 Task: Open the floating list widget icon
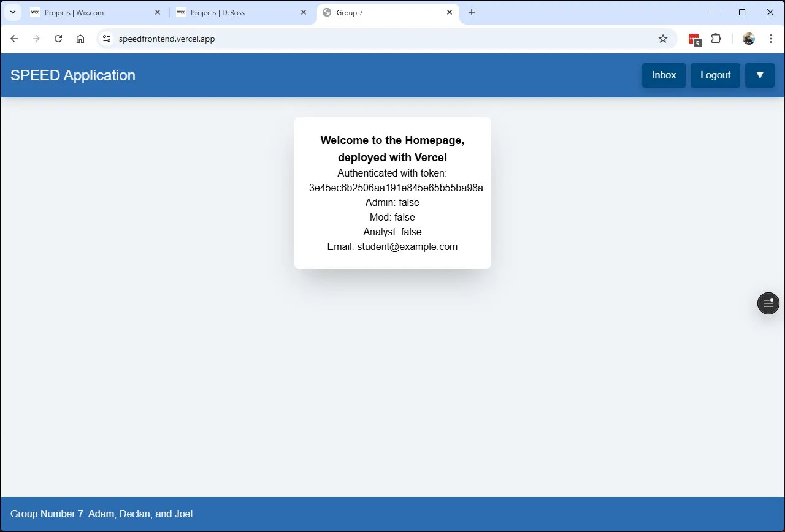(x=768, y=303)
